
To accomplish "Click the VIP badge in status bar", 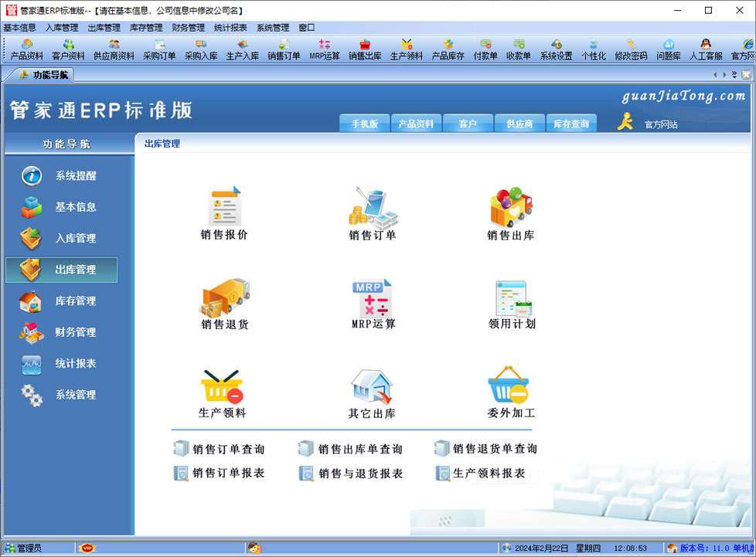I will point(87,549).
